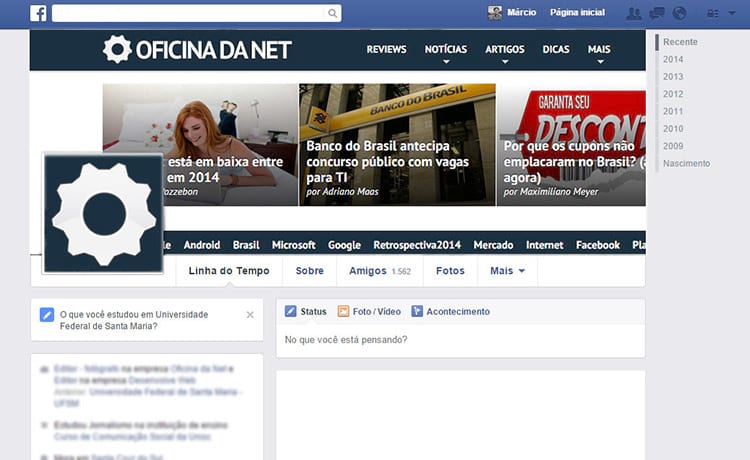Open the friend requests icon
The image size is (750, 460).
tap(634, 13)
